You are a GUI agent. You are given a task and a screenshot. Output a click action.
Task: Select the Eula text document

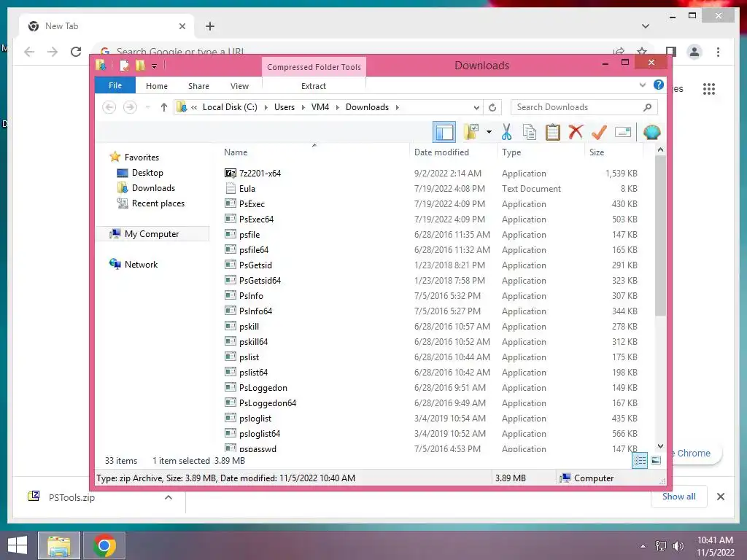point(247,189)
